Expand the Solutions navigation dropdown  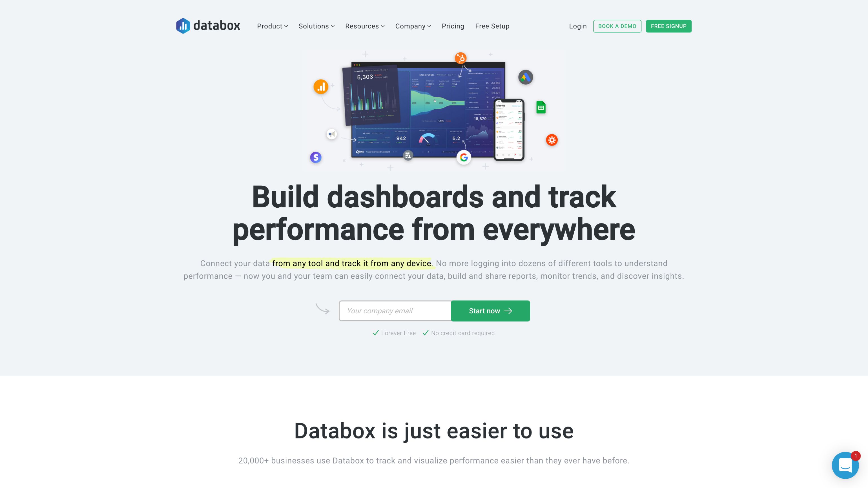(x=316, y=26)
